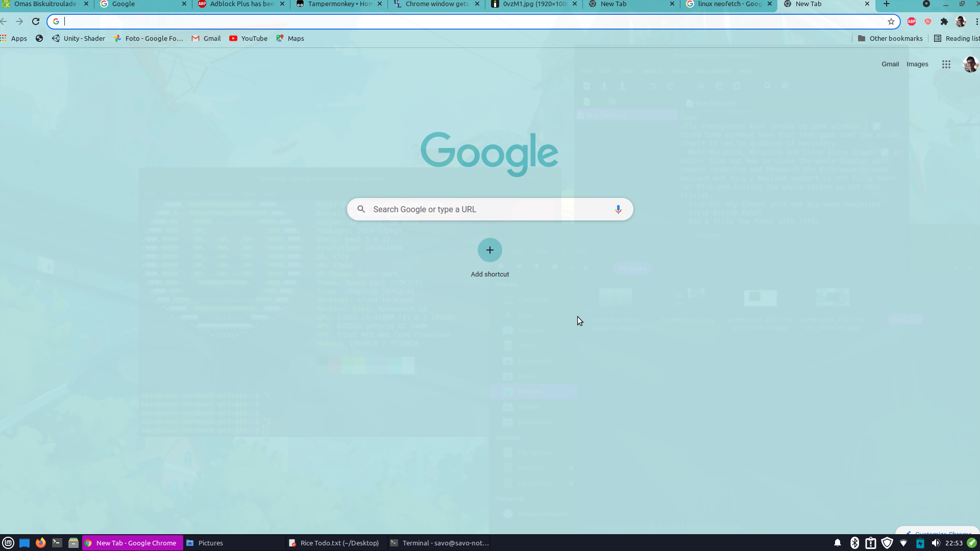Screen dimensions: 980x551
Task: Open Chrome profile avatar in toolbar
Action: tap(961, 21)
